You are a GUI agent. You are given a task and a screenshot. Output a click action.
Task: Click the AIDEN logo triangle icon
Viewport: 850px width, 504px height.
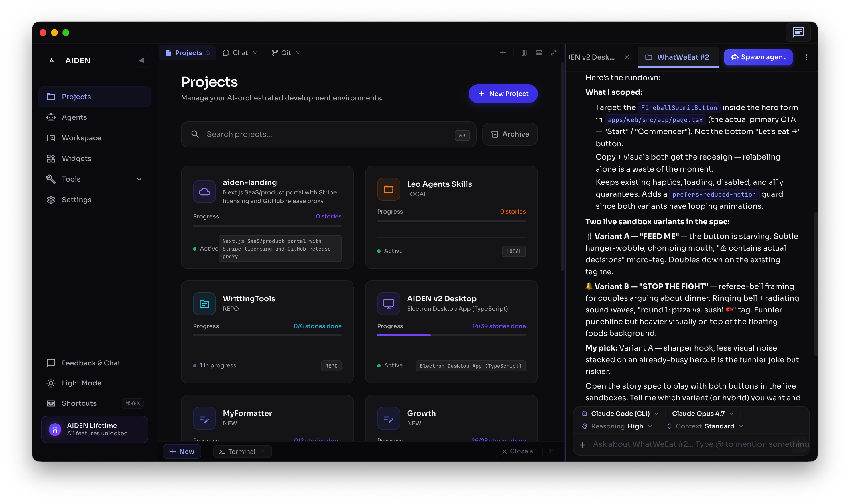coord(52,60)
